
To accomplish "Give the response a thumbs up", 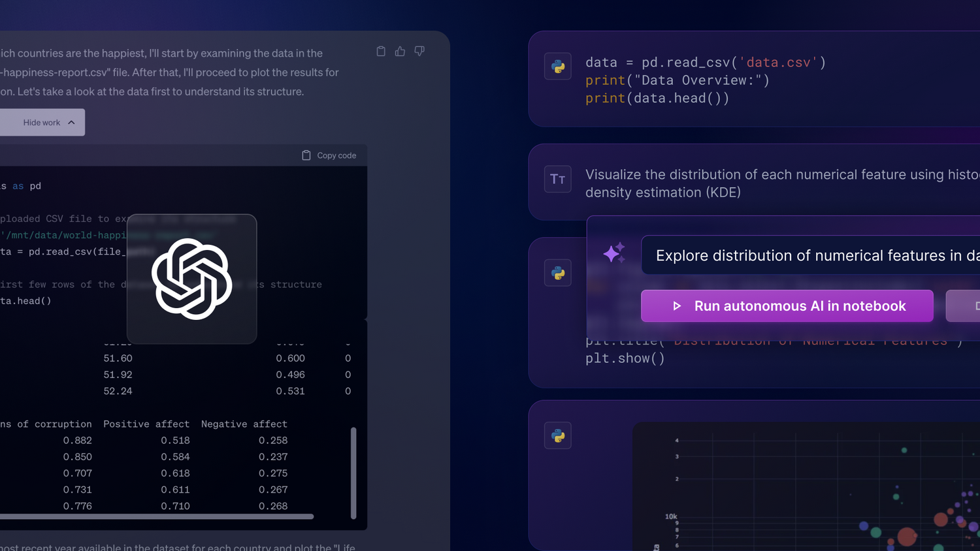I will pyautogui.click(x=400, y=51).
